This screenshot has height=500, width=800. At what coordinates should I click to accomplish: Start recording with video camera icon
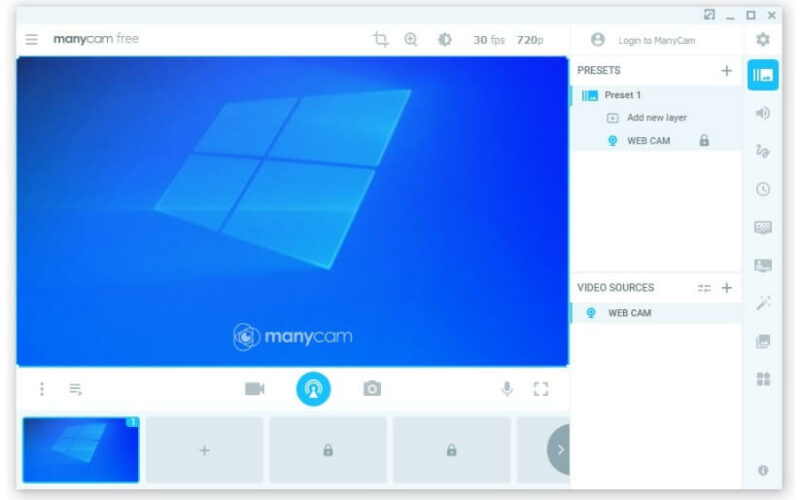pos(255,389)
